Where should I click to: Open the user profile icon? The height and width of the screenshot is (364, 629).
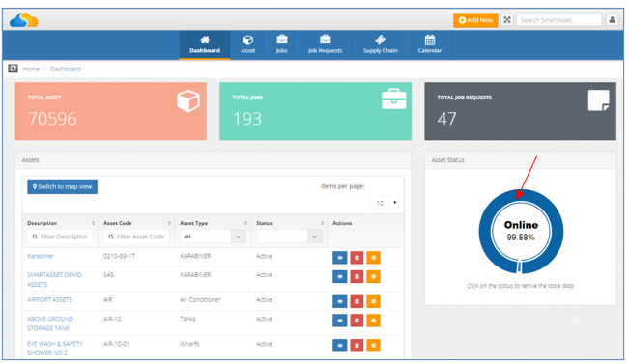[x=612, y=20]
